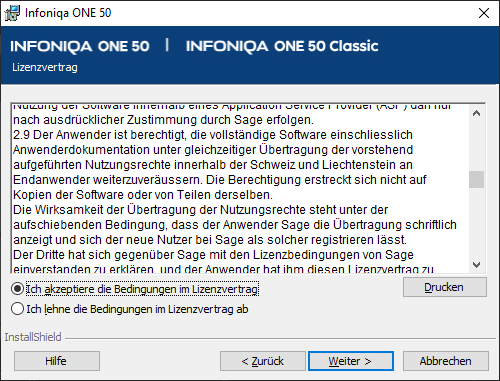The image size is (500, 381).
Task: Click the scrollbar track above the thumb
Action: (477, 146)
